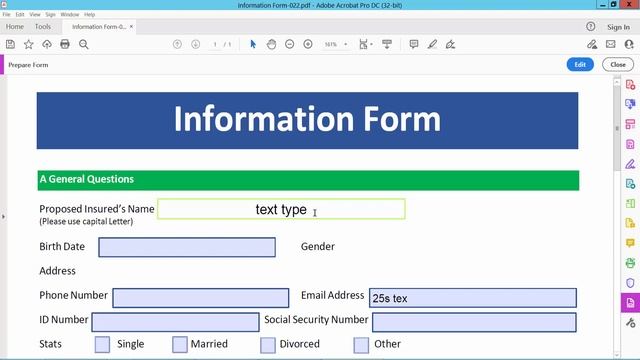
Task: Open the yellow Comment tool in sidebar
Action: click(630, 243)
